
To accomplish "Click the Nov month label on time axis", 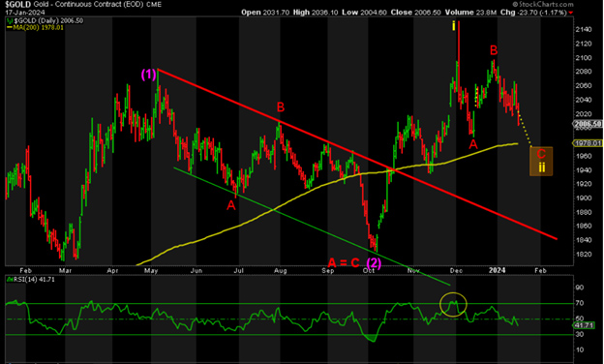I will tap(413, 271).
